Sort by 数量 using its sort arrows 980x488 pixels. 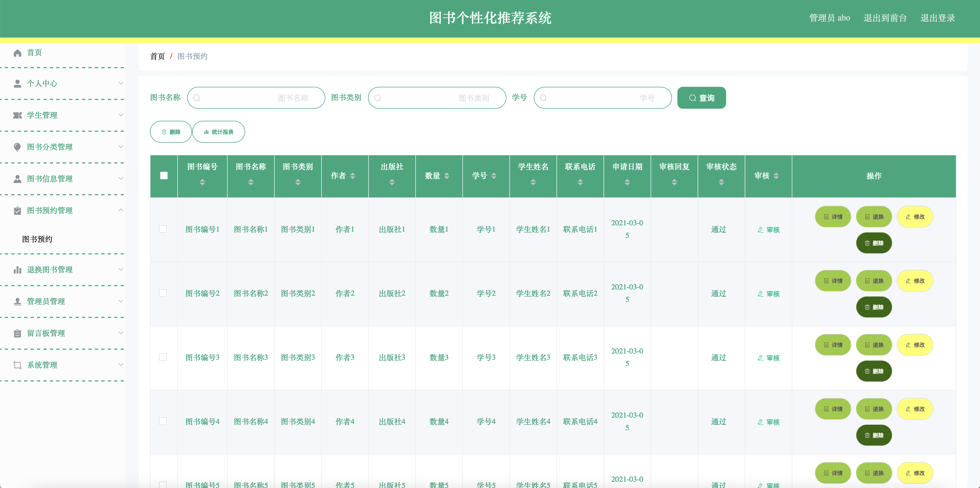click(446, 176)
